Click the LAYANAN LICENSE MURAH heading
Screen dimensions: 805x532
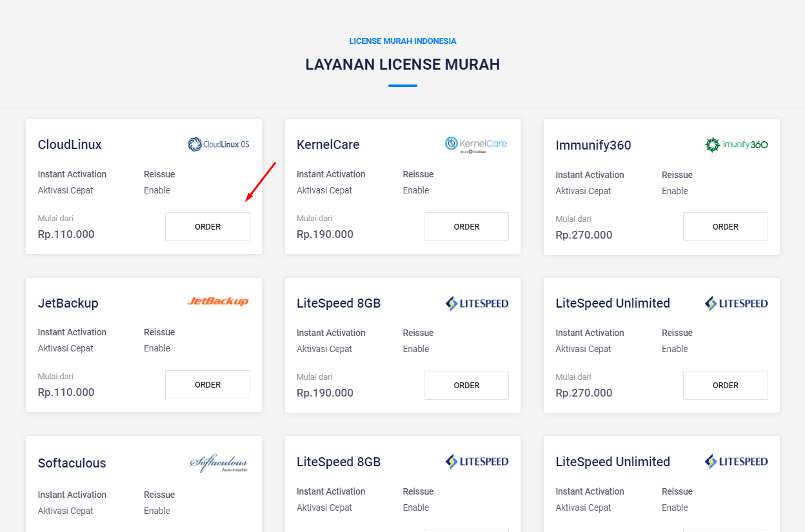402,64
